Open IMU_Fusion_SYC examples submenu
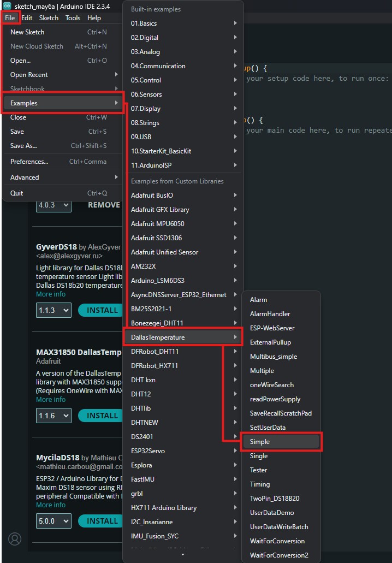This screenshot has height=563, width=392. pos(183,536)
